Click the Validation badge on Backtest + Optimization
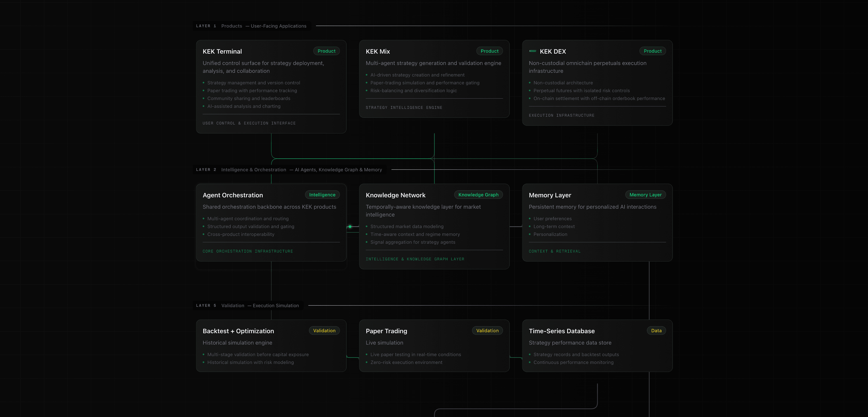Viewport: 868px width, 417px height. (x=324, y=331)
